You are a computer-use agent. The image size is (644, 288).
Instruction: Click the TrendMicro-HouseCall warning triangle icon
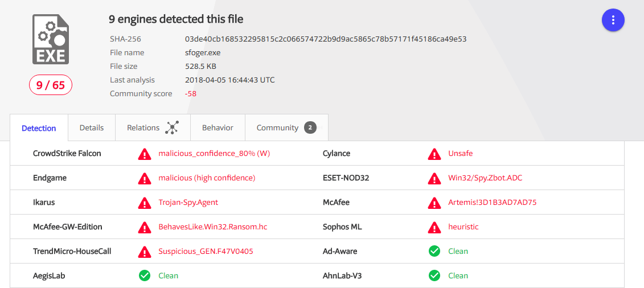coord(144,251)
